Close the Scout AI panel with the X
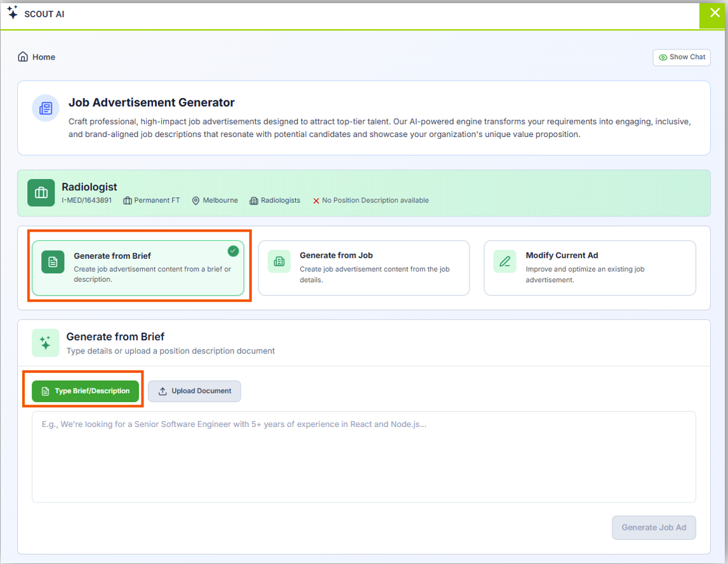The image size is (728, 564). 715,13
